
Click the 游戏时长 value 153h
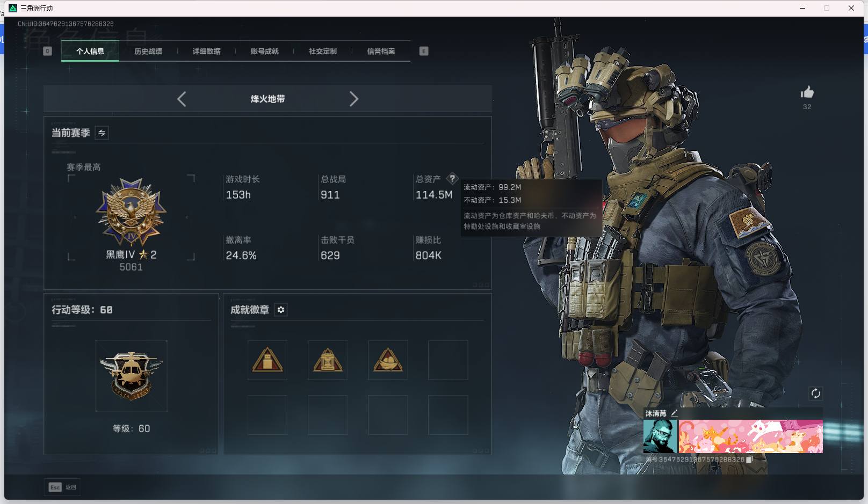point(238,195)
